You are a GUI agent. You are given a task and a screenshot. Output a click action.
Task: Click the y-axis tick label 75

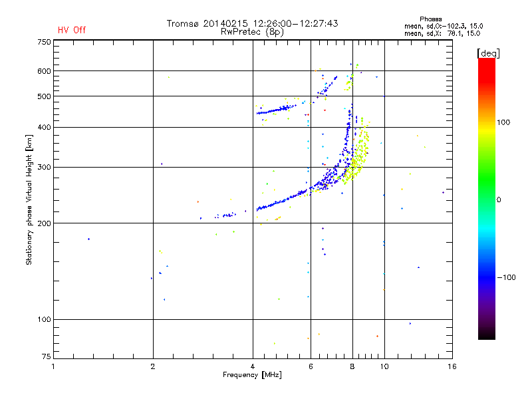(x=47, y=356)
